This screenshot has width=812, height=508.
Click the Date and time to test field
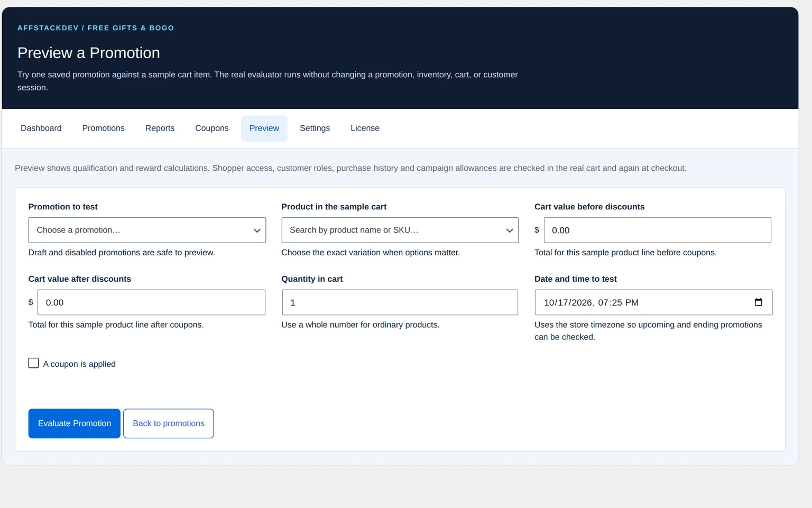point(653,302)
